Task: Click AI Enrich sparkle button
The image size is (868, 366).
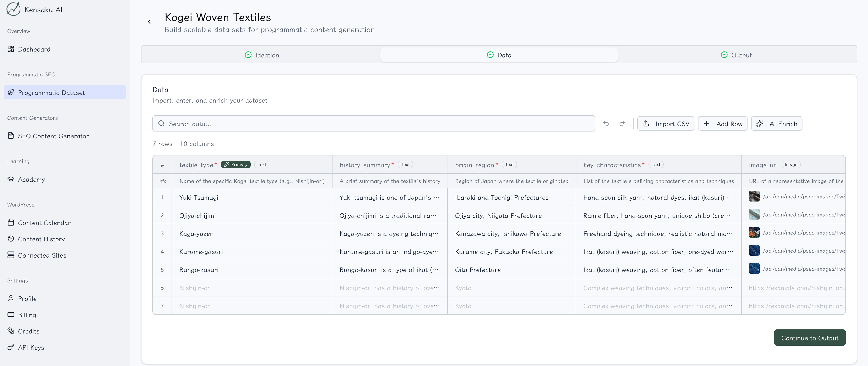Action: point(776,124)
